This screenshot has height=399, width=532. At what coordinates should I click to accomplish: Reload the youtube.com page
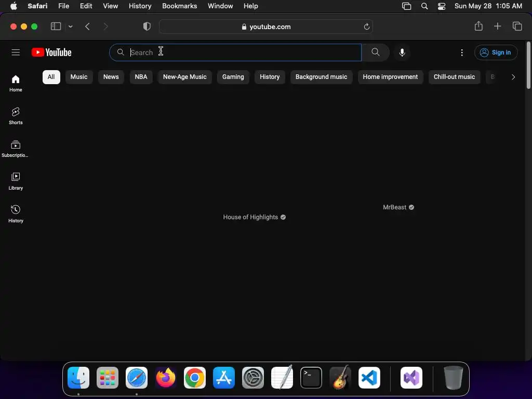[366, 26]
